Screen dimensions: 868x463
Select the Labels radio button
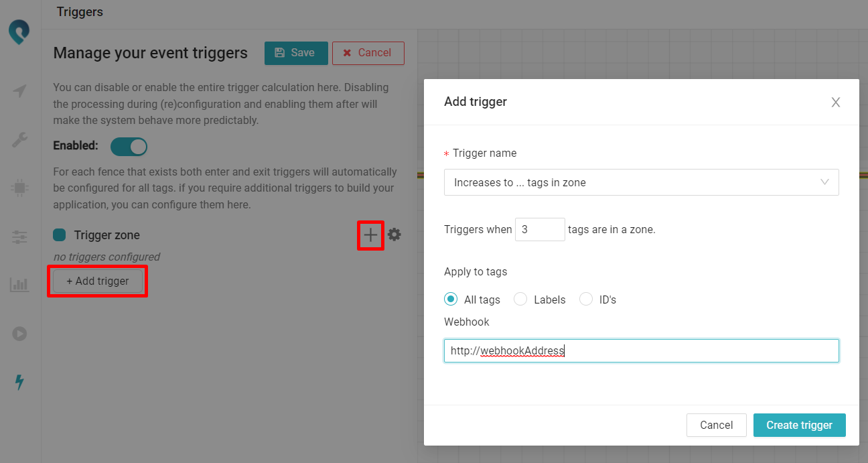(x=520, y=300)
